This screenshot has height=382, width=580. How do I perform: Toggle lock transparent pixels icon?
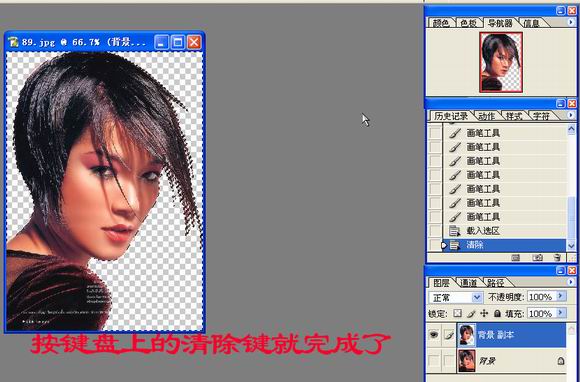click(458, 314)
